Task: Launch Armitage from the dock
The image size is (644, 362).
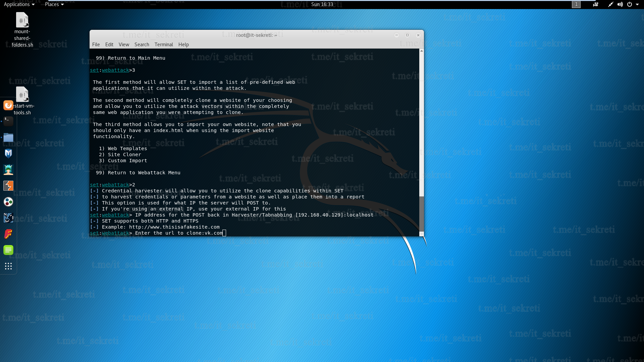Action: click(8, 170)
